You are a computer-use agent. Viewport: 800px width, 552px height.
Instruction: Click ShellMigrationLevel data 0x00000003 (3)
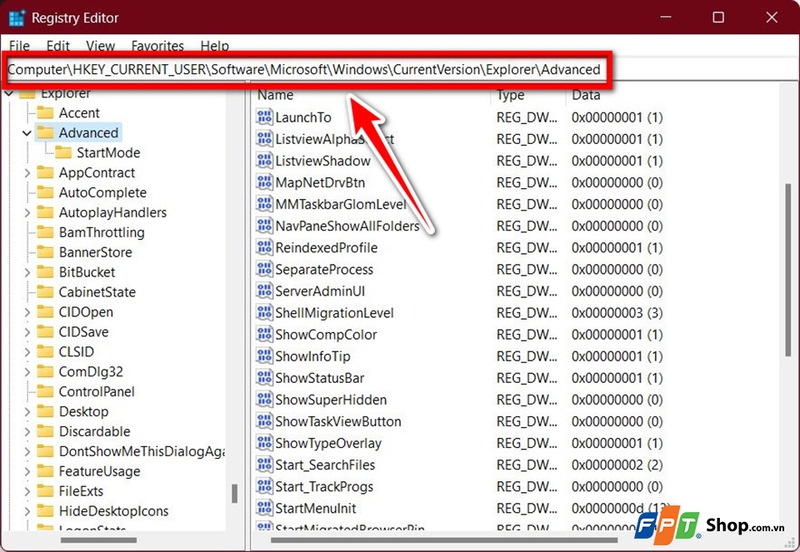coord(617,313)
